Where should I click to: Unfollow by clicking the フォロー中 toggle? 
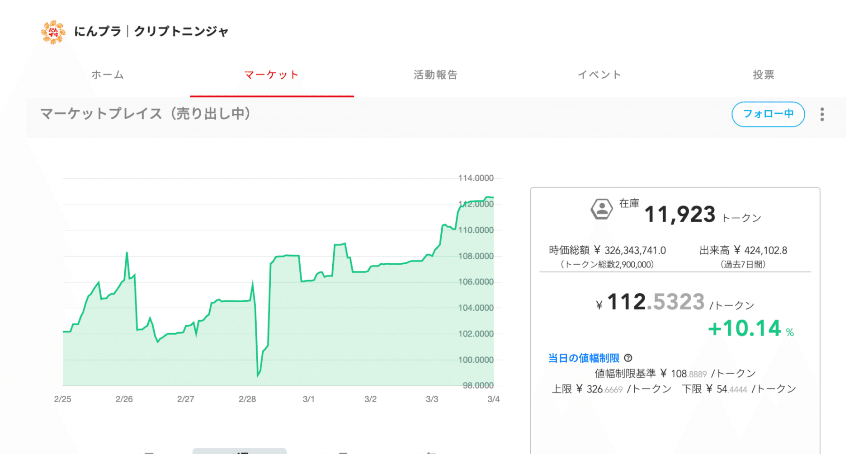[x=768, y=114]
